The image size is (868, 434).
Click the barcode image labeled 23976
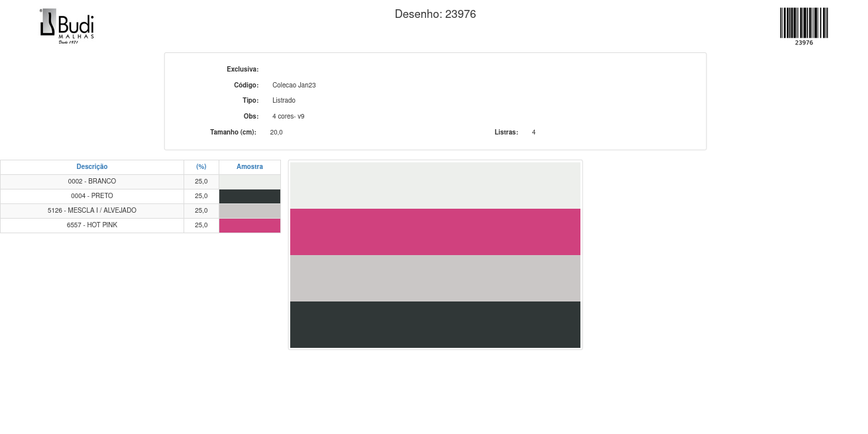pos(804,24)
